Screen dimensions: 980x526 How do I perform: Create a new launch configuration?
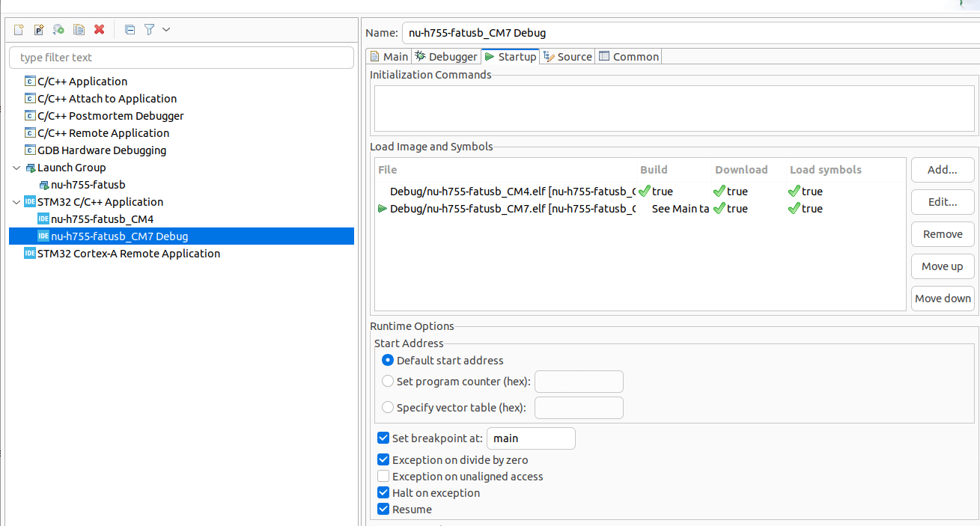(x=17, y=29)
